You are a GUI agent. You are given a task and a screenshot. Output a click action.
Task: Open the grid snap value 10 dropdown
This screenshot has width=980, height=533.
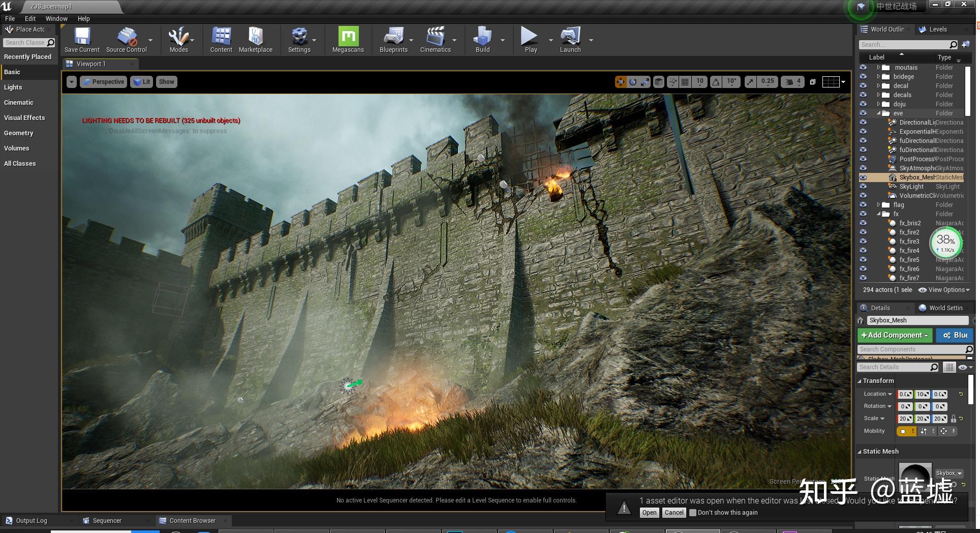click(700, 82)
